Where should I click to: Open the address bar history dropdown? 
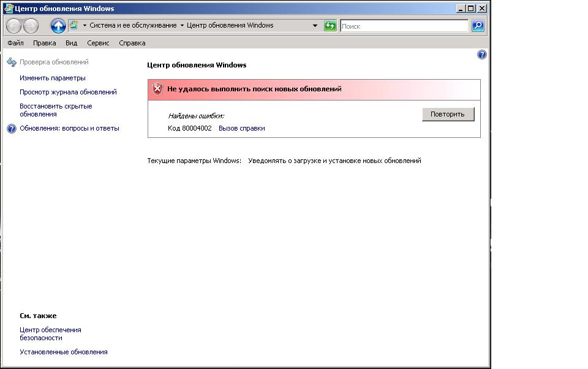point(315,26)
